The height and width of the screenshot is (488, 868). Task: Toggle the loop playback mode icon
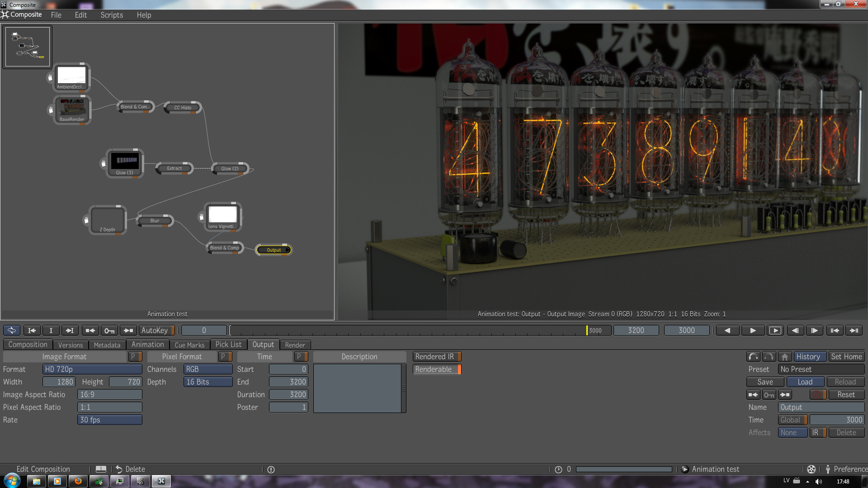[x=12, y=330]
